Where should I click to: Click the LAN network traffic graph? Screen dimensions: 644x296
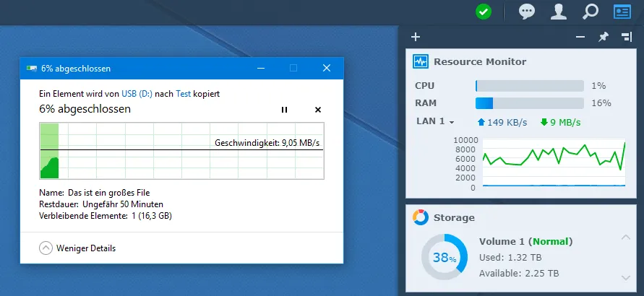point(554,162)
